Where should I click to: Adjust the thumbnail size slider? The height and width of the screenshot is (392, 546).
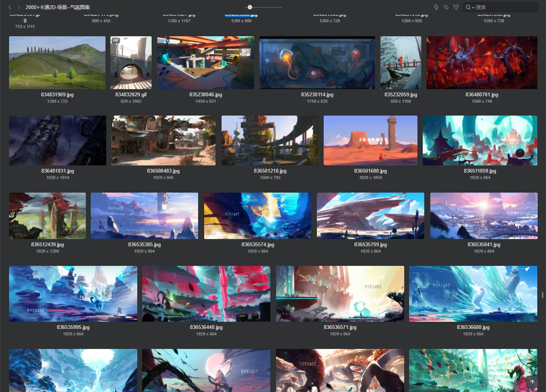click(x=250, y=7)
